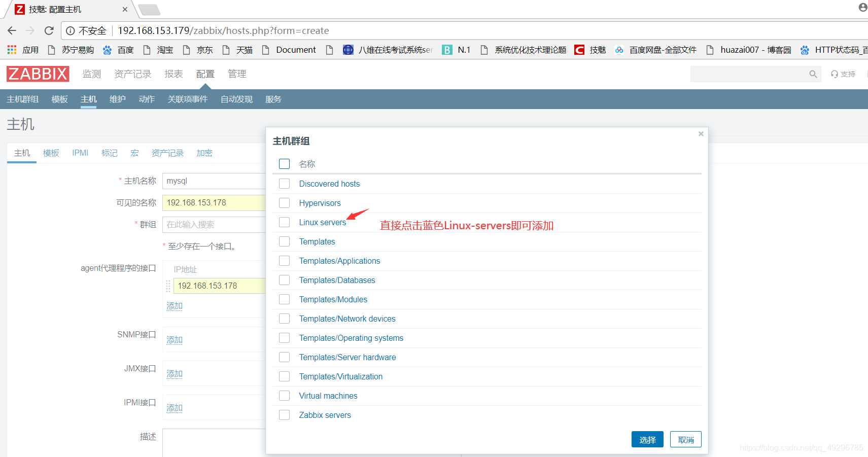Check the Discovered hosts checkbox
Screen dimensions: 868x457
click(x=285, y=184)
